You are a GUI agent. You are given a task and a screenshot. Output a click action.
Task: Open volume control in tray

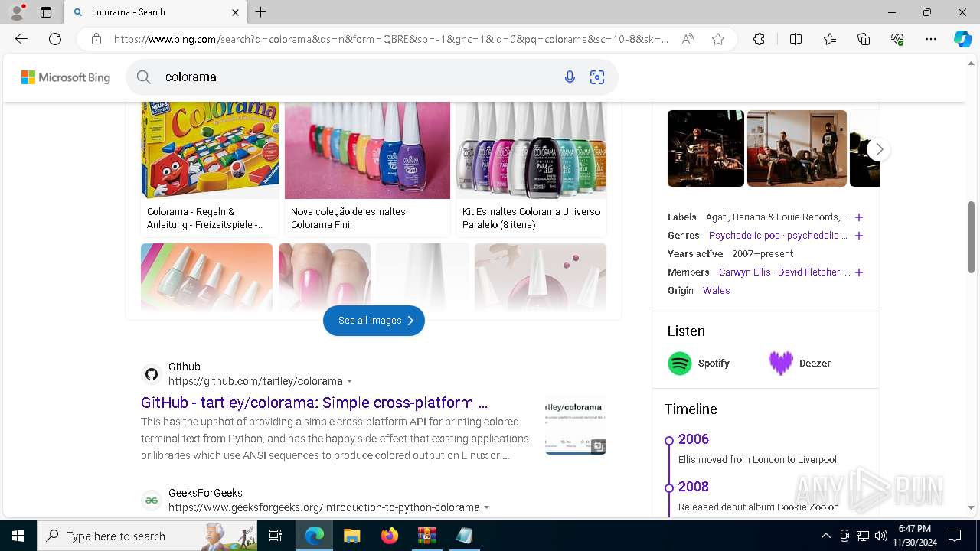pyautogui.click(x=880, y=536)
